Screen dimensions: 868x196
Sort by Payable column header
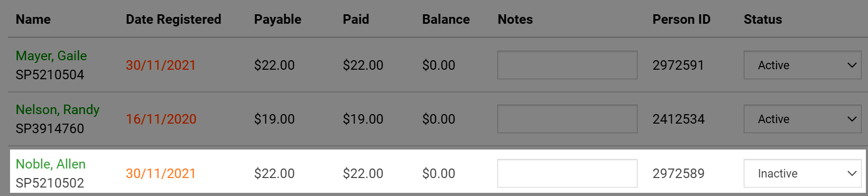[x=278, y=20]
